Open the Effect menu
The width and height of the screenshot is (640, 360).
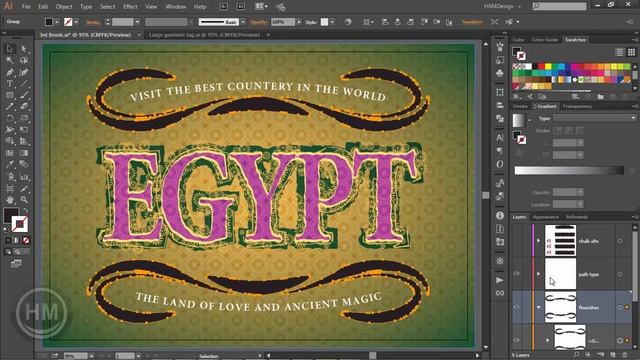click(x=130, y=7)
